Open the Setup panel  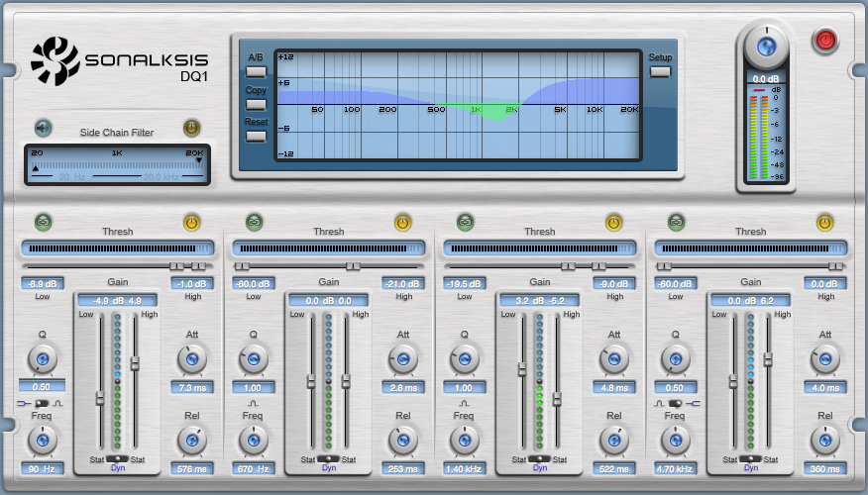click(660, 71)
